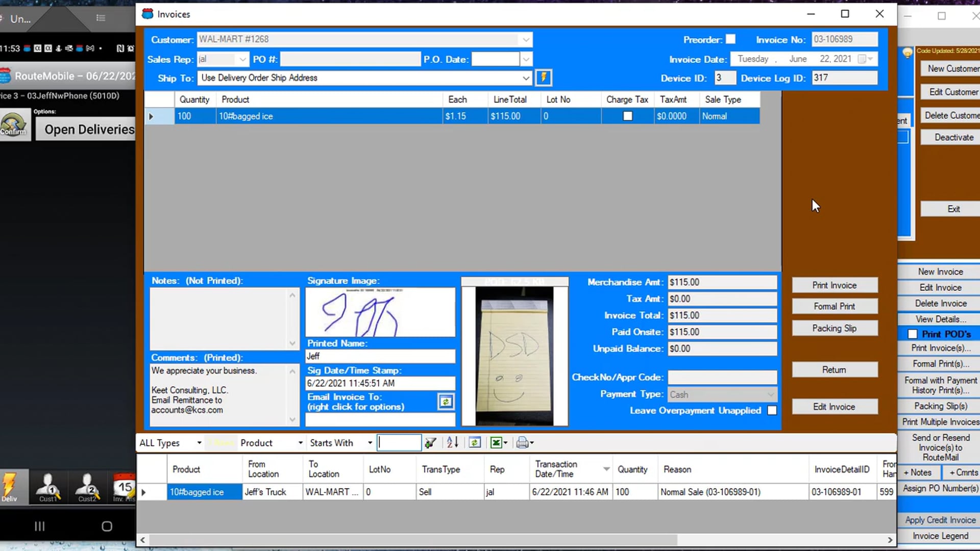Click the printer icon in filter toolbar
The image size is (980, 551).
tap(522, 443)
